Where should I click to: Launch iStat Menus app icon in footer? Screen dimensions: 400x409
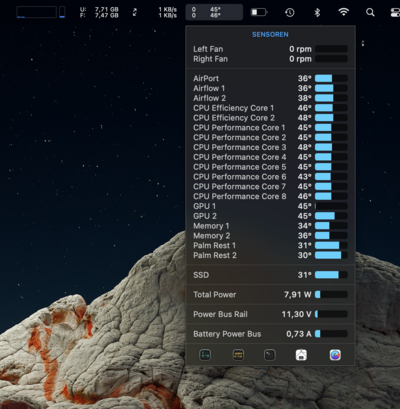[x=335, y=355]
